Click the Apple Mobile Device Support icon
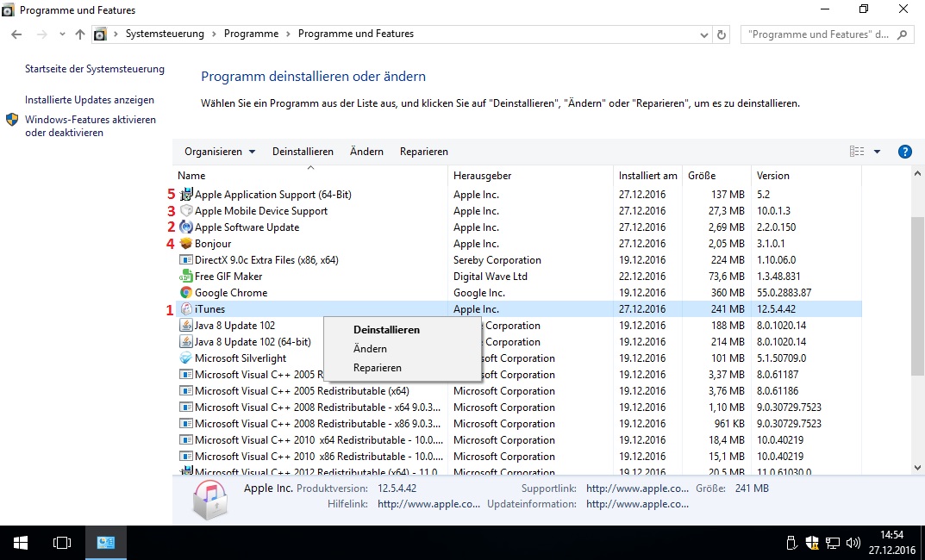This screenshot has height=560, width=925. (x=186, y=210)
